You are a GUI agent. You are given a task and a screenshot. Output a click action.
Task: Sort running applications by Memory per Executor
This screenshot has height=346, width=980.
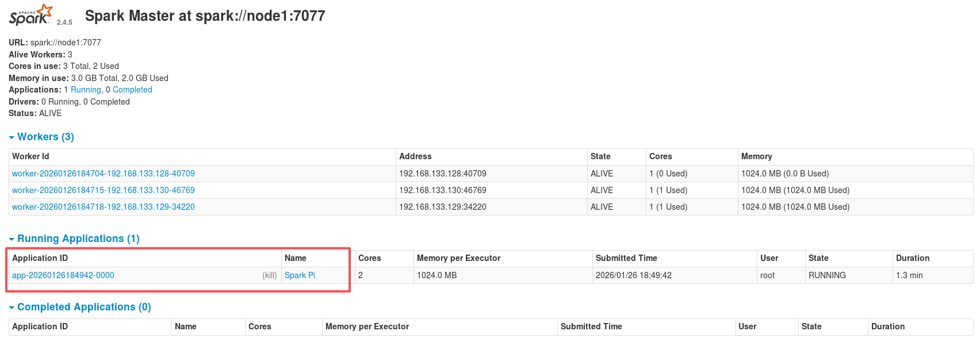[x=458, y=258]
